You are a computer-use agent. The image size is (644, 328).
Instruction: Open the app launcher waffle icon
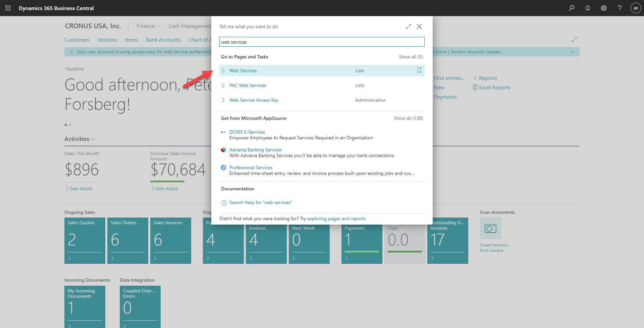(x=8, y=8)
